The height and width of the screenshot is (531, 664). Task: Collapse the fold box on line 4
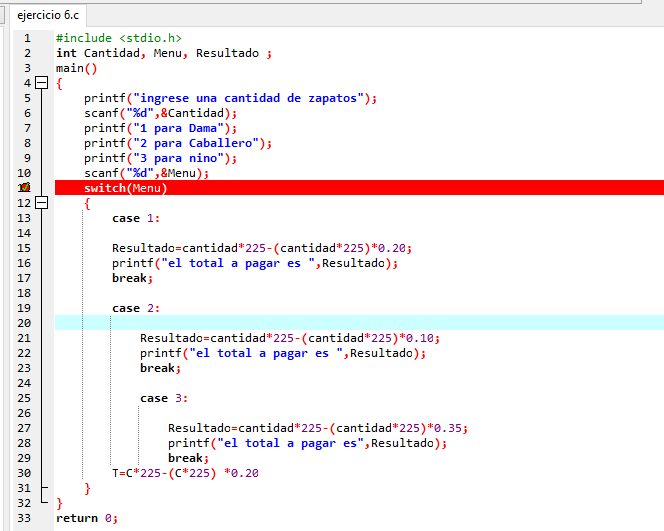click(41, 83)
